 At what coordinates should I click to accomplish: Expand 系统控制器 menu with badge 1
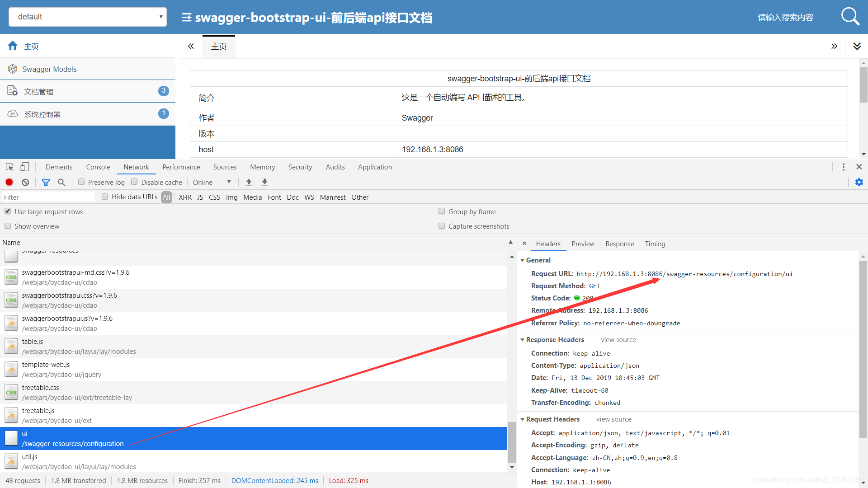point(88,114)
